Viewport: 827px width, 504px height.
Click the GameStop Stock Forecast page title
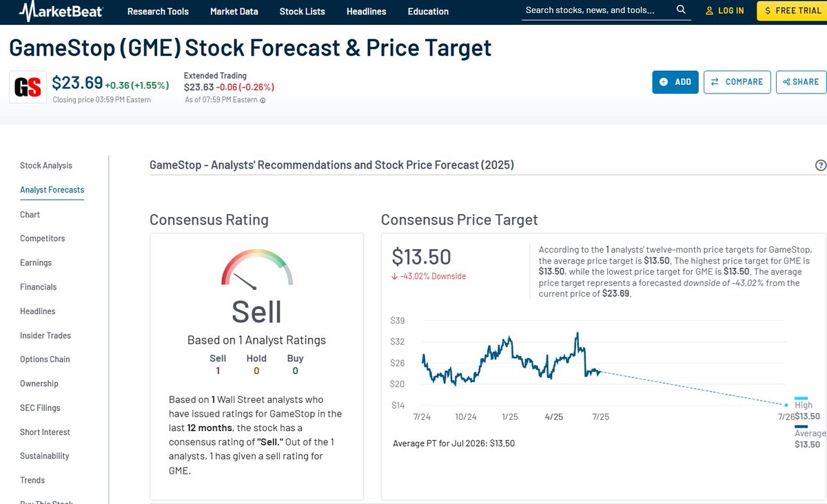point(250,48)
